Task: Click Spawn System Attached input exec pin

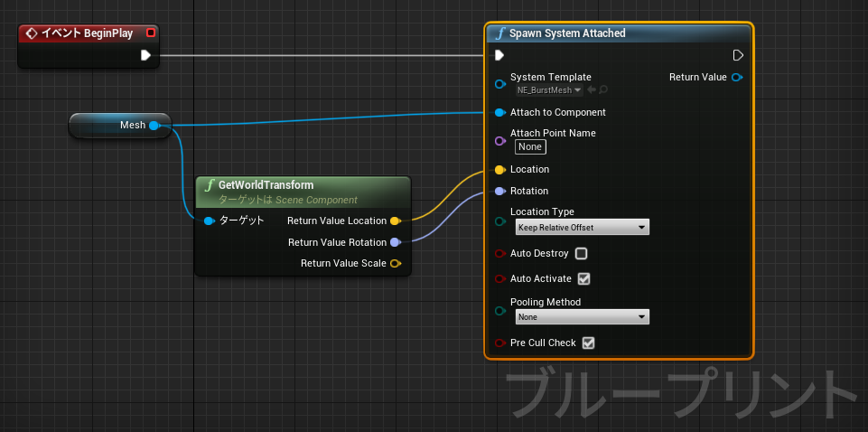Action: [499, 55]
